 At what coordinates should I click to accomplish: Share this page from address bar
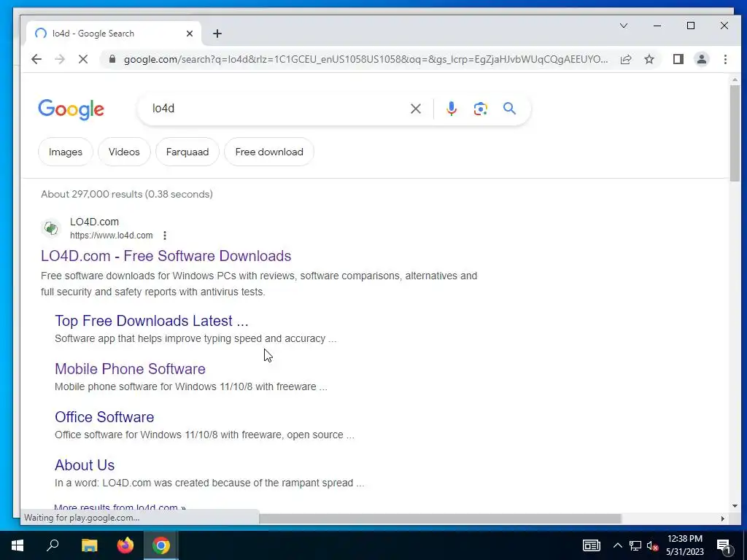(626, 59)
